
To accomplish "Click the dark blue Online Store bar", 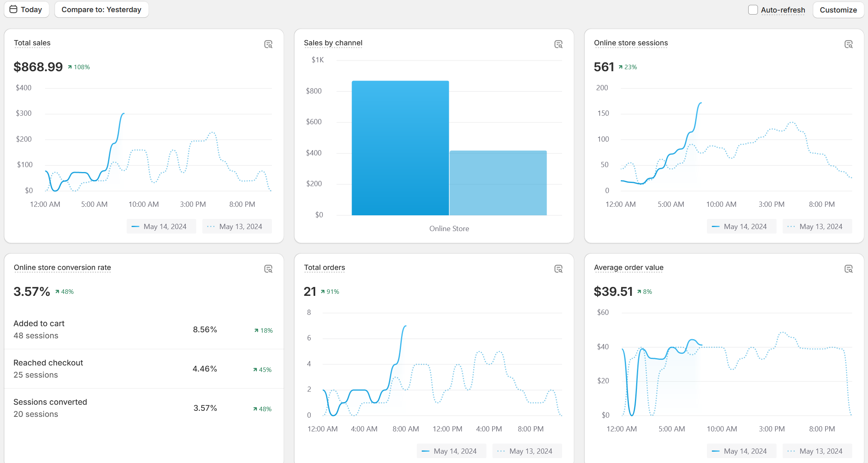I will point(400,148).
